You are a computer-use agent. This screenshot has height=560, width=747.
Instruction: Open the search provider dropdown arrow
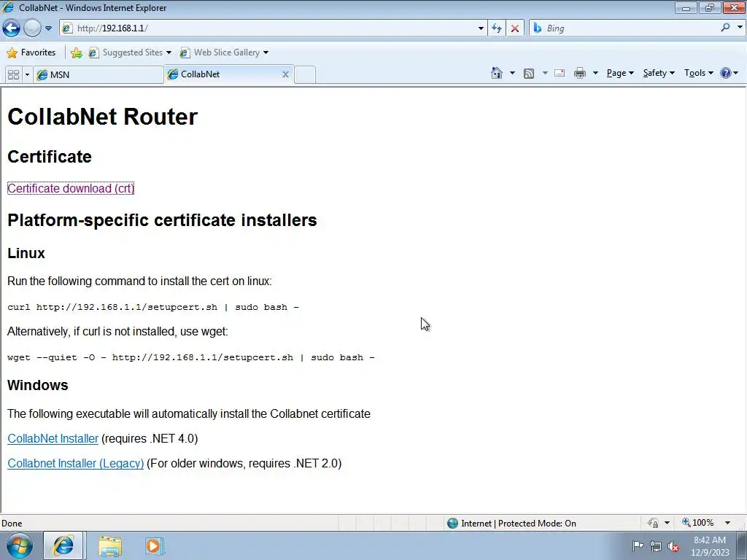tap(740, 28)
